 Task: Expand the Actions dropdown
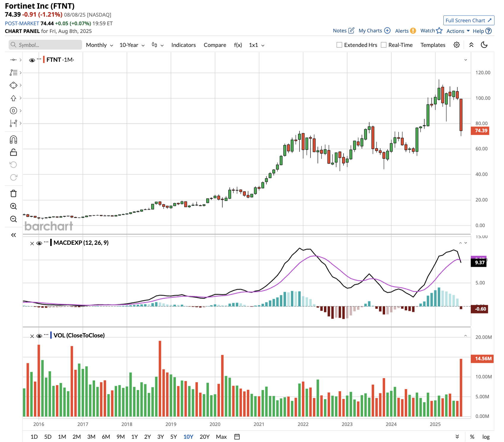(458, 31)
